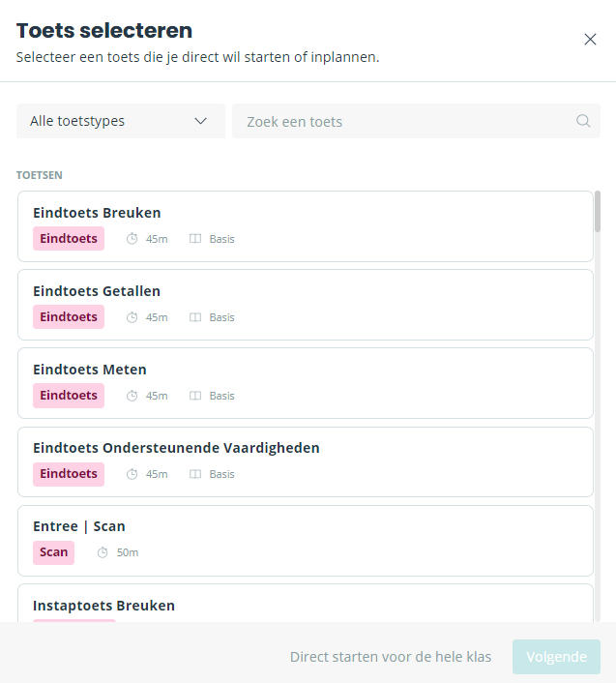Click the test list scrollbar
Screen dimensions: 616x683
pyautogui.click(x=598, y=211)
